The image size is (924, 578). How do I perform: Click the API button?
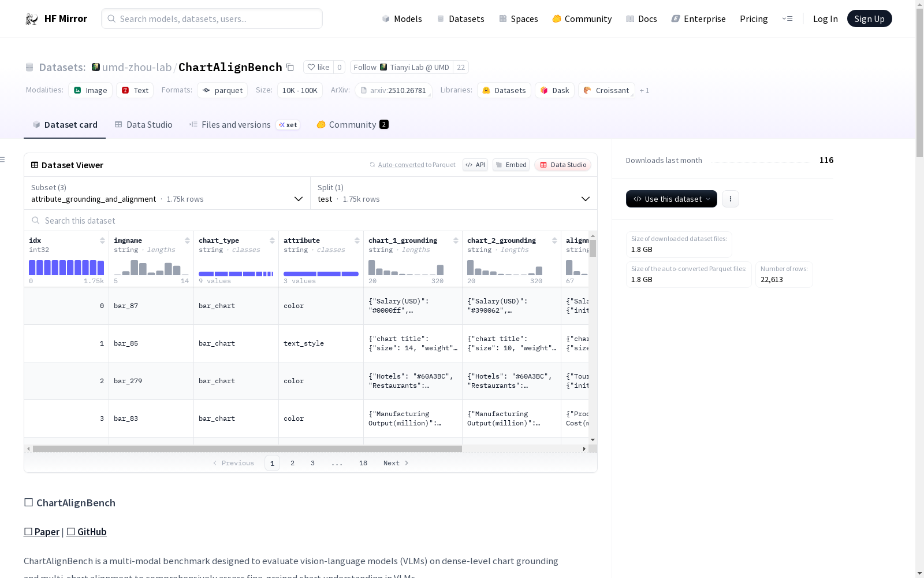click(x=475, y=165)
